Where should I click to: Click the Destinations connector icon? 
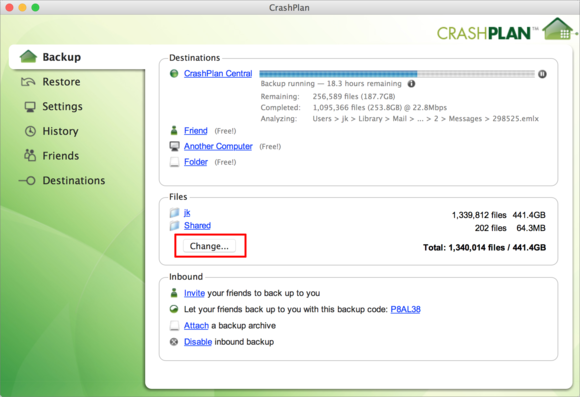point(27,181)
